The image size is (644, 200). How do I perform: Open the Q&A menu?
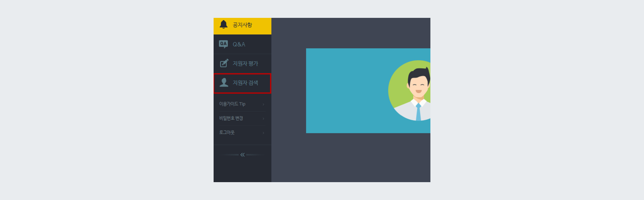click(x=242, y=44)
